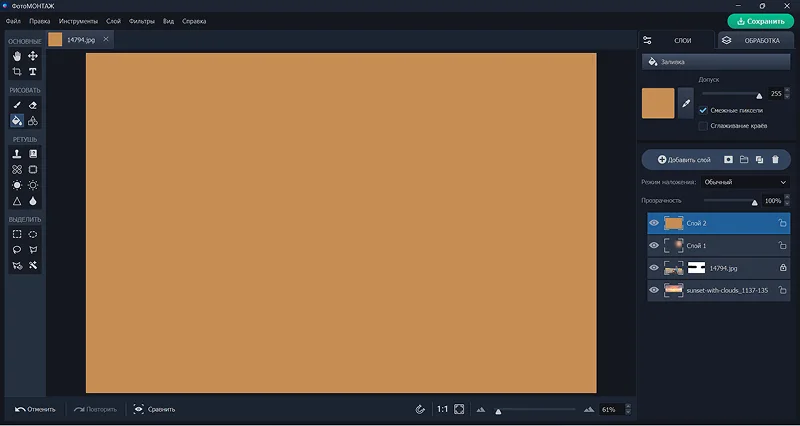The width and height of the screenshot is (800, 426).
Task: Switch to the СЛОИ tab
Action: coord(677,41)
